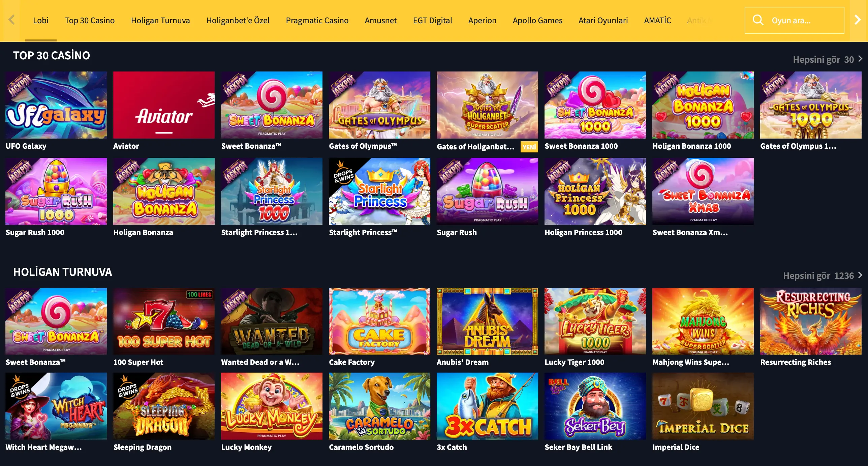Click the Starlight Princess 1... title link
Viewport: 868px width, 466px height.
[x=259, y=232]
